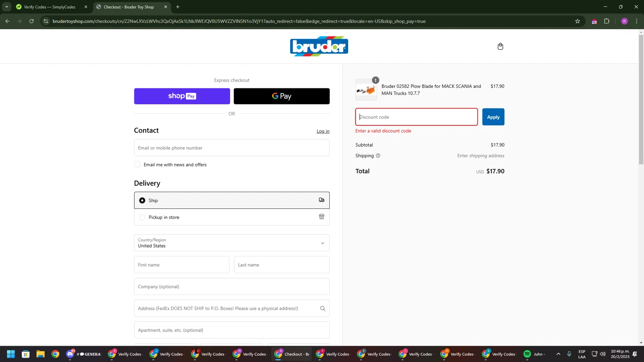Viewport: 644px width, 362px height.
Task: Check Email me with news and offers
Action: point(137,164)
